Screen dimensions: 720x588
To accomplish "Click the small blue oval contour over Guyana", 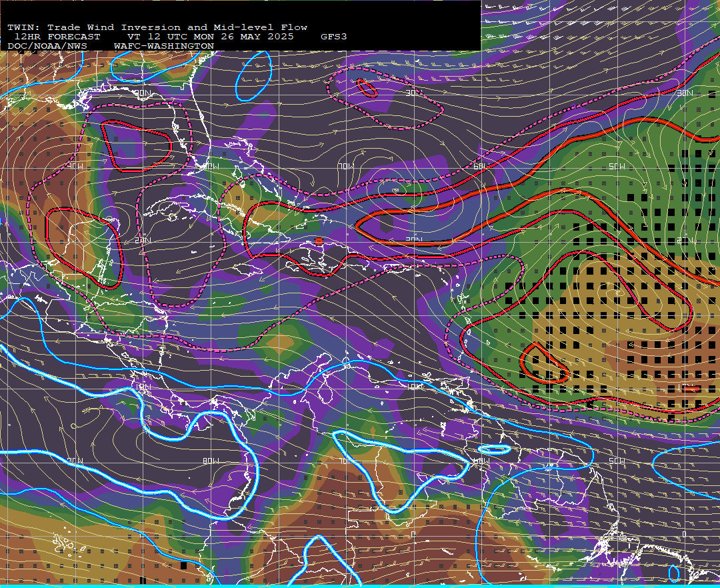I will pyautogui.click(x=494, y=449).
